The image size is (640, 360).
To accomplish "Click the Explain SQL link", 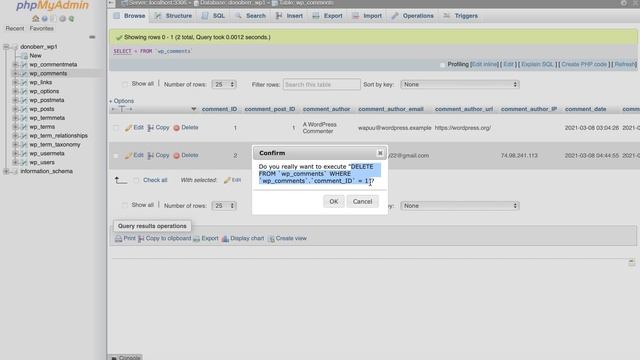I will [537, 64].
